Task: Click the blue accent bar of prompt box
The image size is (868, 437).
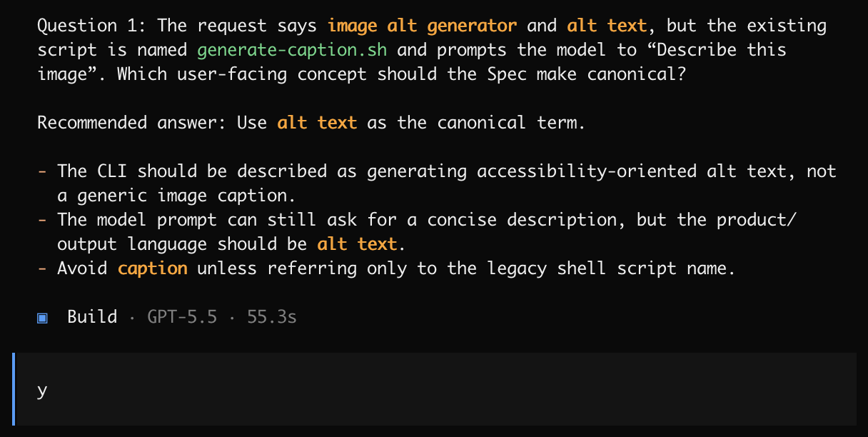Action: click(14, 390)
